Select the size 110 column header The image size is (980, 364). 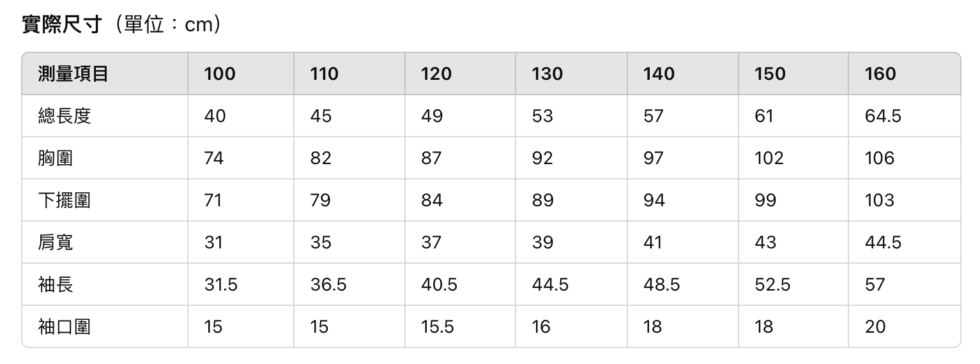324,74
